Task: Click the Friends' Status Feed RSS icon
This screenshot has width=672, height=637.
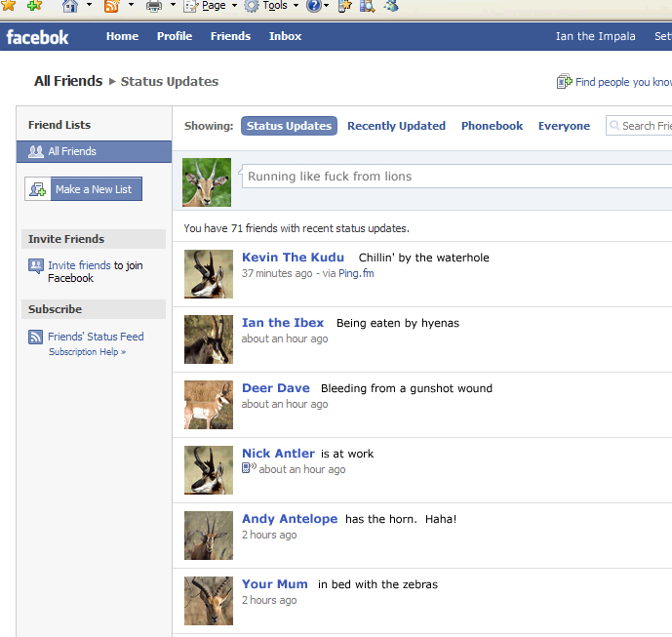Action: [x=36, y=338]
